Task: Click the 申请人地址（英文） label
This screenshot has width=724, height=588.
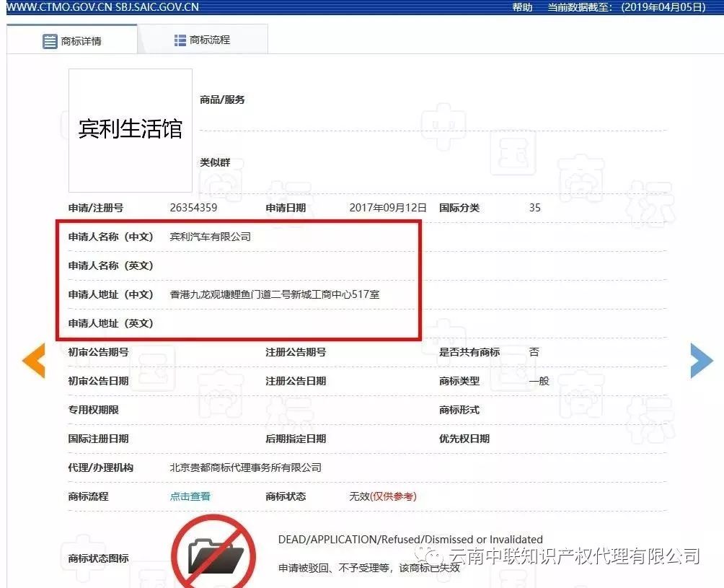Action: click(111, 323)
